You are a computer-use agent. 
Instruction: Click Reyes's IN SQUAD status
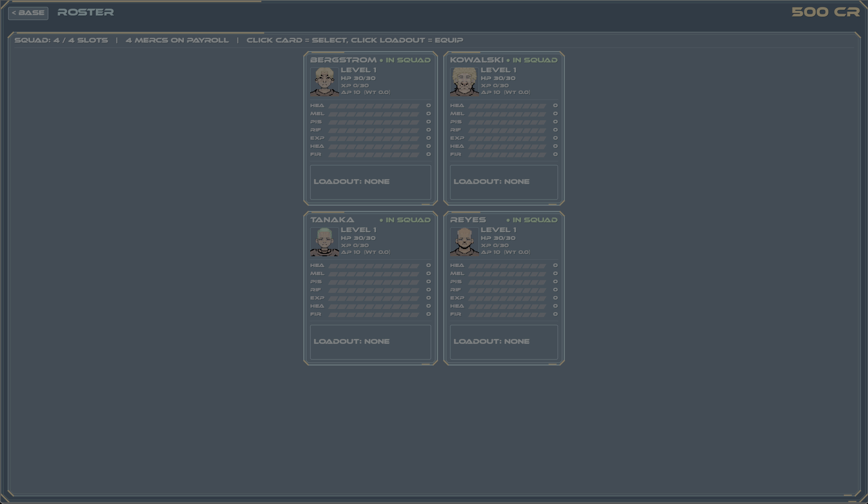[x=532, y=220]
